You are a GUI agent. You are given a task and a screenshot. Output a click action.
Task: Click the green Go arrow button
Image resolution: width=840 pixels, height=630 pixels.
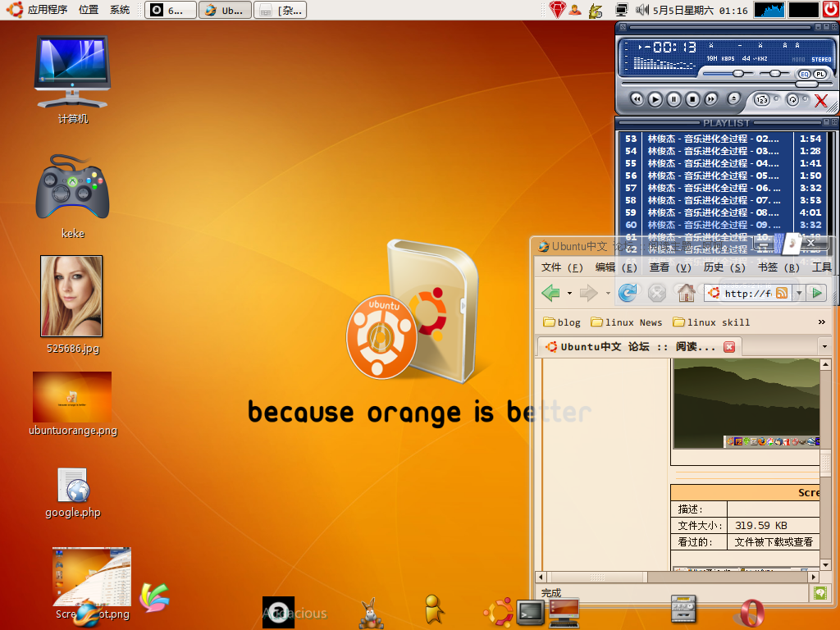click(817, 293)
